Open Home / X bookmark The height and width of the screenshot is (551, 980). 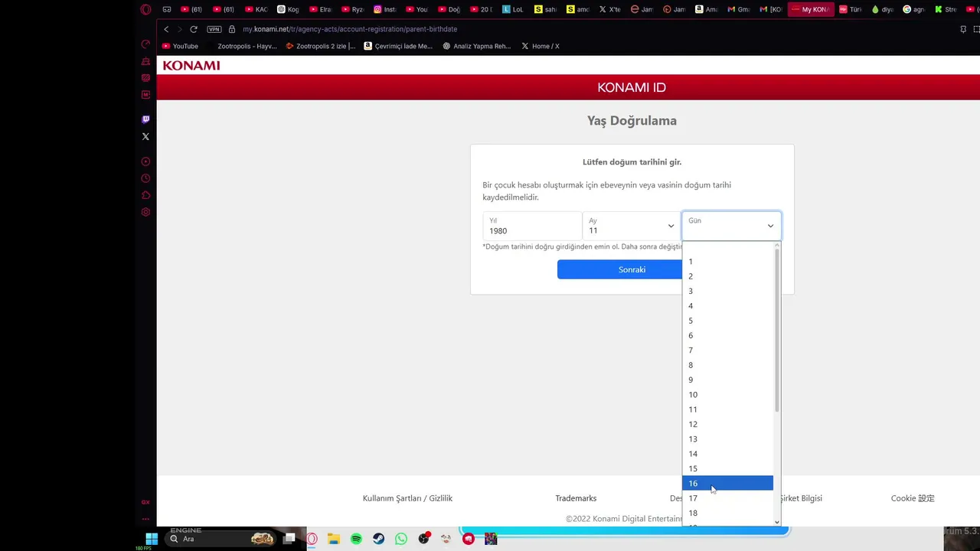(541, 46)
